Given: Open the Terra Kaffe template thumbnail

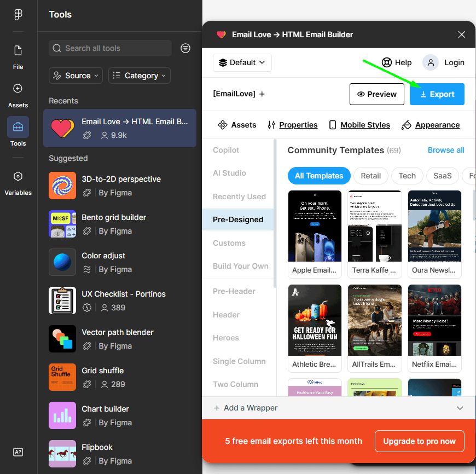Looking at the screenshot, I should click(375, 226).
